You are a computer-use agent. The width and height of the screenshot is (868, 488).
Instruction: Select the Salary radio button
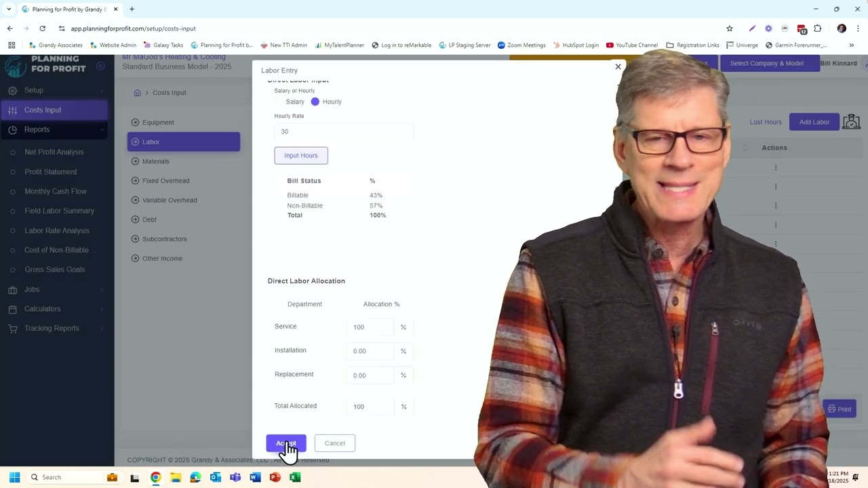coord(279,102)
